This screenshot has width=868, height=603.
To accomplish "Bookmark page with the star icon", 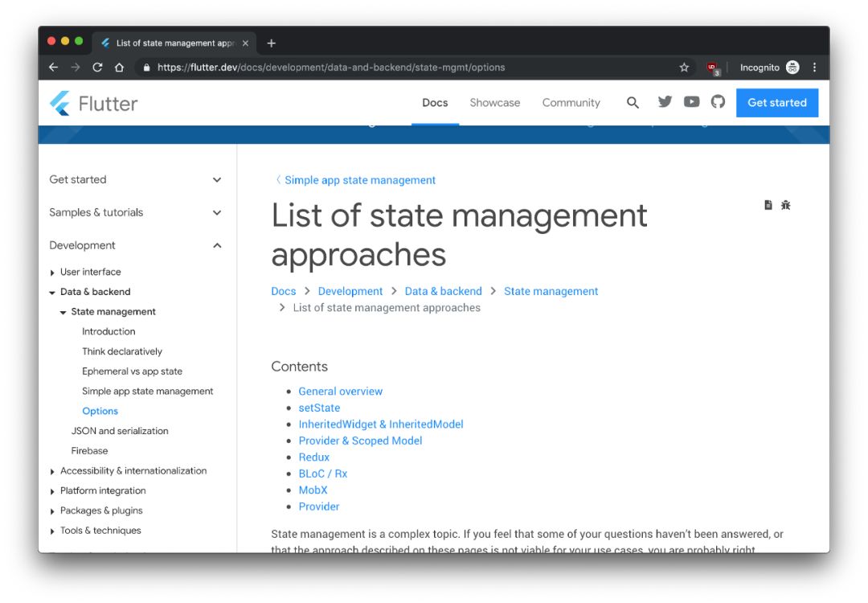I will (684, 68).
